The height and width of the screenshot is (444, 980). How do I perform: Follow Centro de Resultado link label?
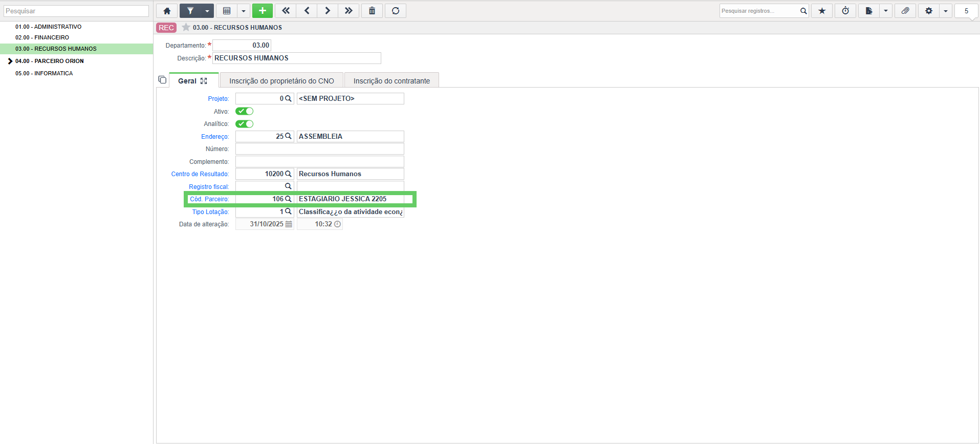point(200,174)
